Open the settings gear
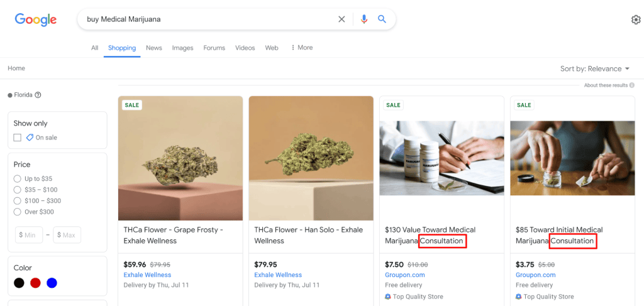The height and width of the screenshot is (306, 644). point(635,19)
